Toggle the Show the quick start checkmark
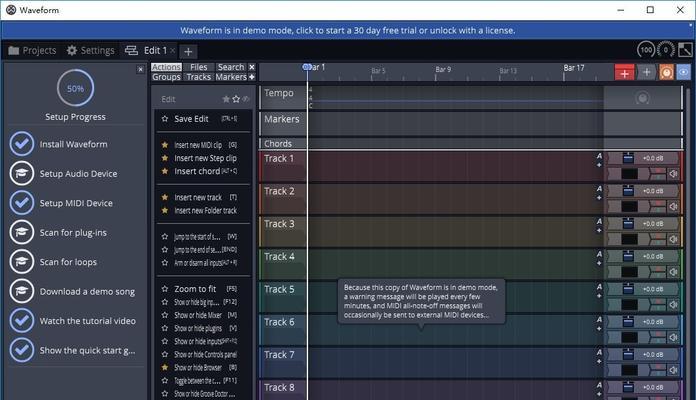Screen dimensions: 696x400 click(22, 350)
